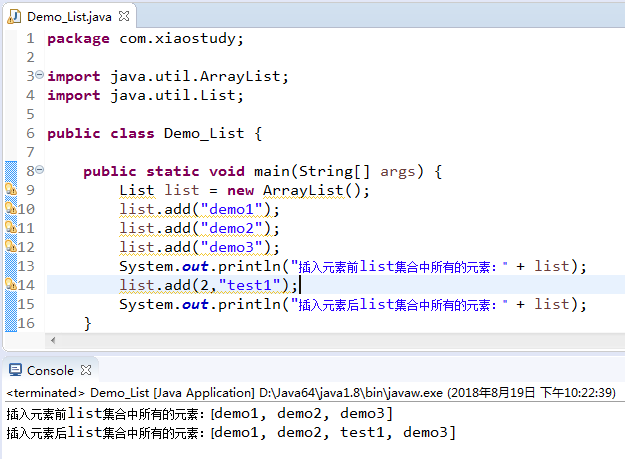625x459 pixels.
Task: Click the 'class' keyword on line 6
Action: (132, 133)
